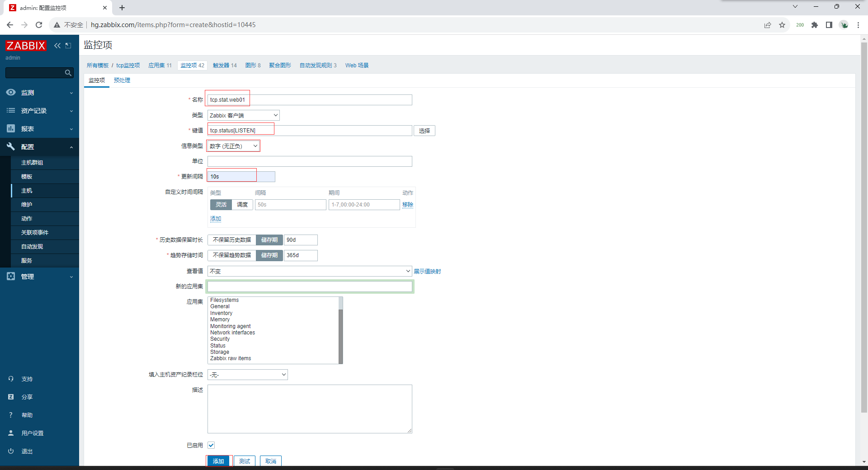Choose trend 储存期 option beside 365d
The image size is (868, 470).
[269, 255]
